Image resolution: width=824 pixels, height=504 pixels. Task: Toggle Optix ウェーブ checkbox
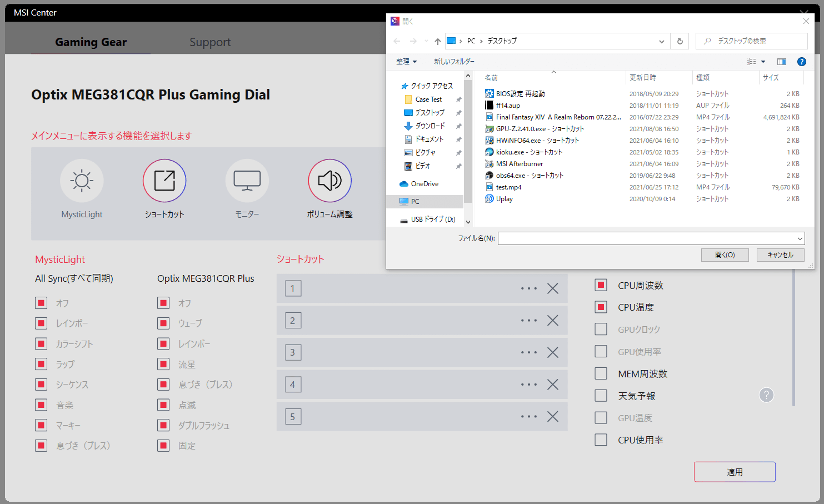[x=163, y=323]
